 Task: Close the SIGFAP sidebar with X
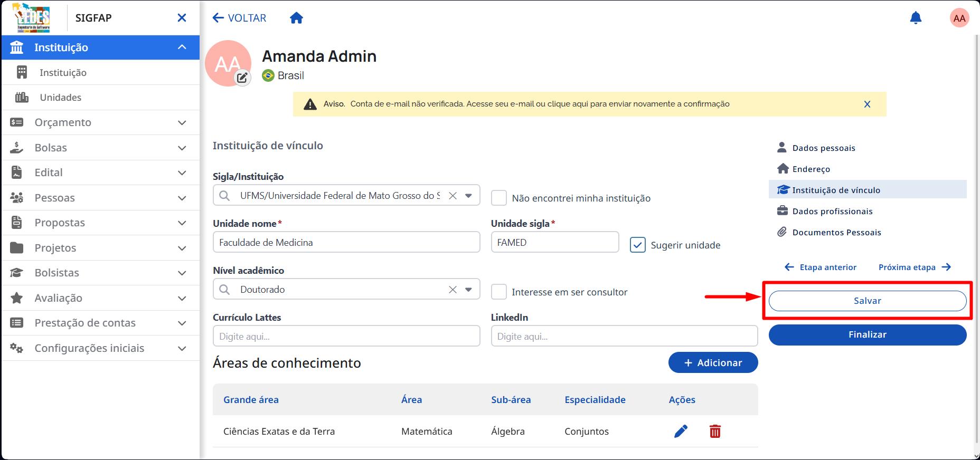click(x=182, y=18)
